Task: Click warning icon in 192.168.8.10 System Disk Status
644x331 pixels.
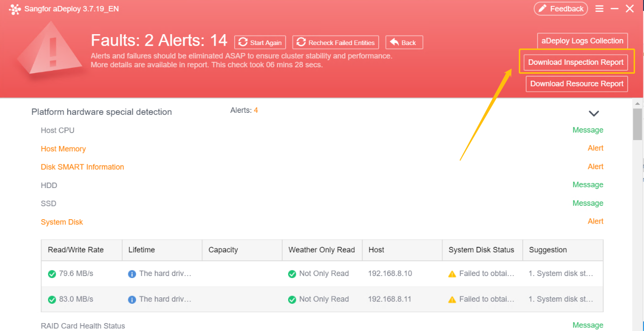Action: coord(452,274)
